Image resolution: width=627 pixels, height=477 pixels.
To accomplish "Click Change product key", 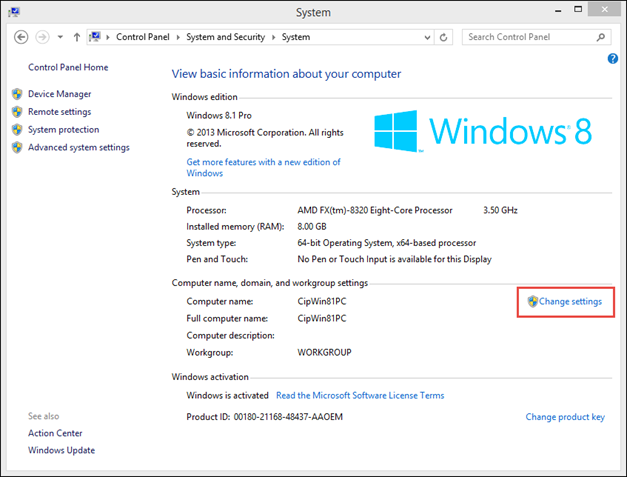I will (x=565, y=417).
